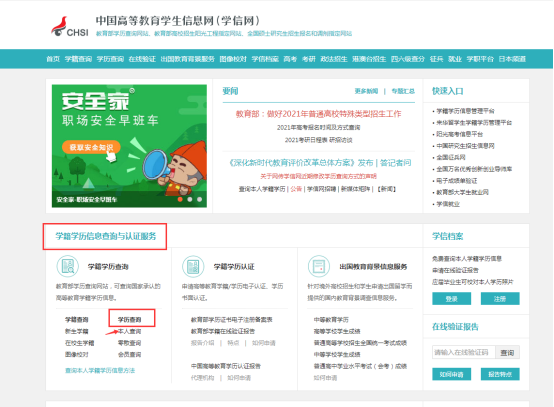Image resolution: width=554 pixels, height=407 pixels.
Task: Click the 安全家 职场安全早班车 banner
Action: click(129, 146)
